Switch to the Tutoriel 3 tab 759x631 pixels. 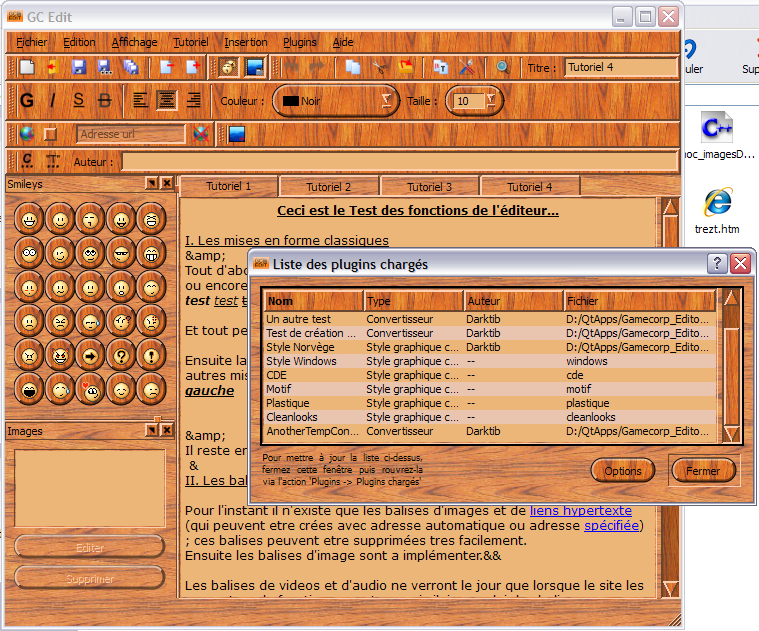429,187
